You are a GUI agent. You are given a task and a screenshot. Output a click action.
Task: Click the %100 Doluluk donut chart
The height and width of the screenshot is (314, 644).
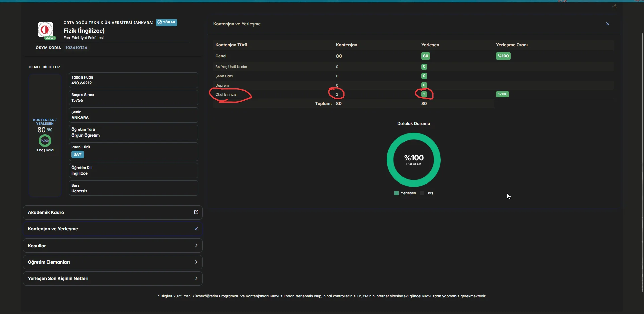click(414, 160)
